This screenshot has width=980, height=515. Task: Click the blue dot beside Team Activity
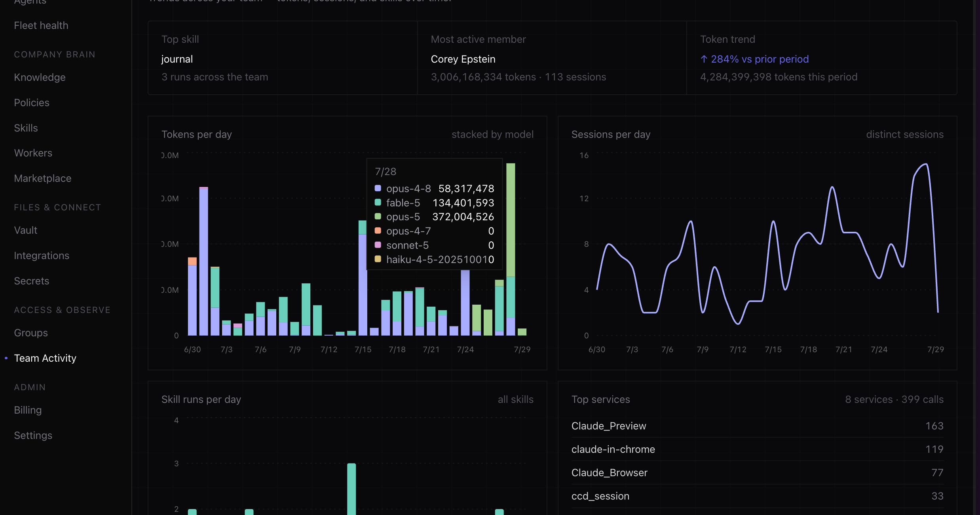click(6, 358)
